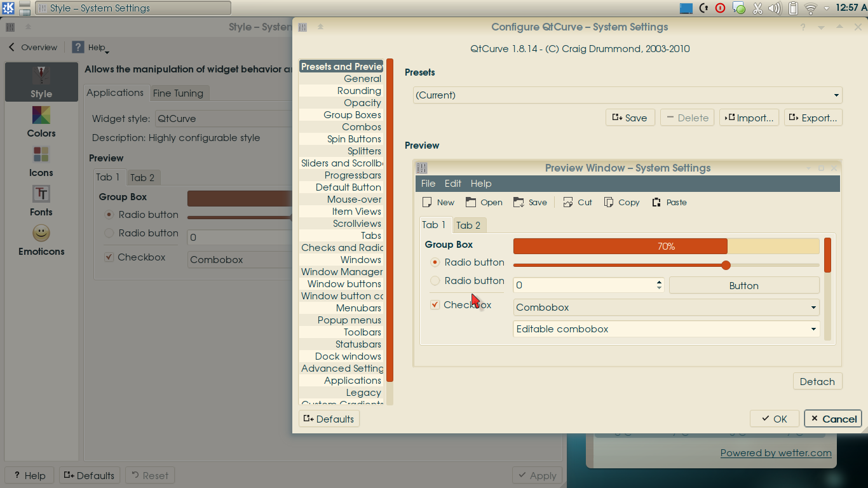Open the Colors category
Screen dimensions: 868x488
pyautogui.click(x=41, y=121)
